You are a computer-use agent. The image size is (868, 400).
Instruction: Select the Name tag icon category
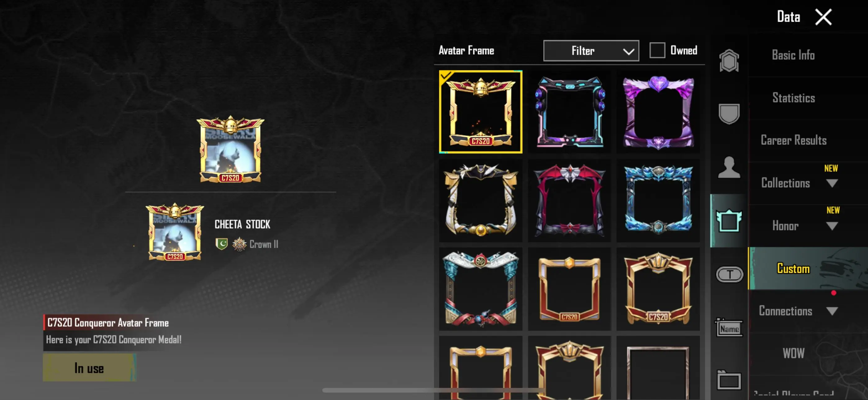pos(729,327)
